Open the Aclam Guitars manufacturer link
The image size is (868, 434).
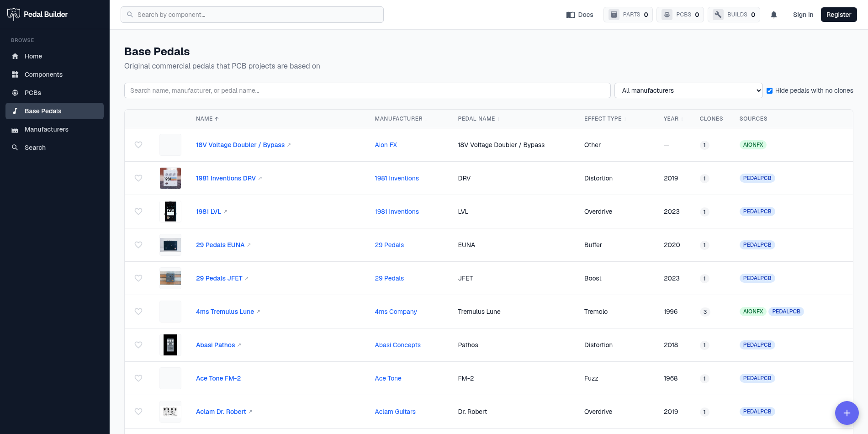395,412
